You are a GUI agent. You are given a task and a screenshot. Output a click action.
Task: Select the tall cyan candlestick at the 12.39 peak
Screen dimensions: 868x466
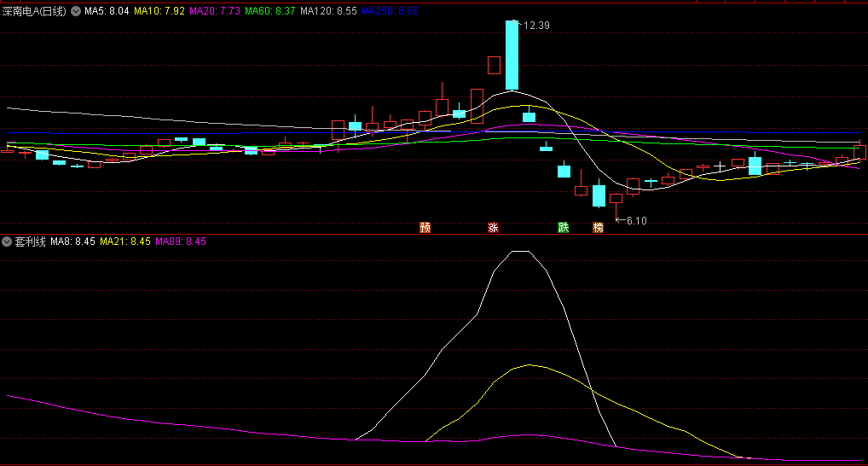tap(512, 55)
